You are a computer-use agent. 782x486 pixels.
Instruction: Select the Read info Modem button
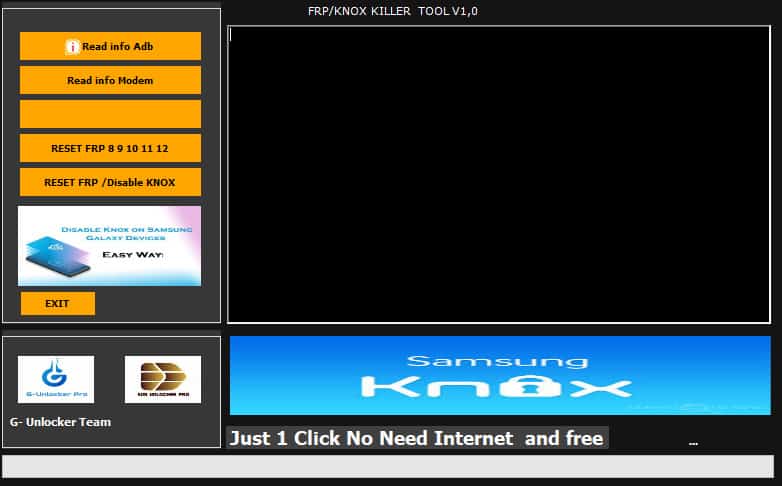tap(110, 80)
